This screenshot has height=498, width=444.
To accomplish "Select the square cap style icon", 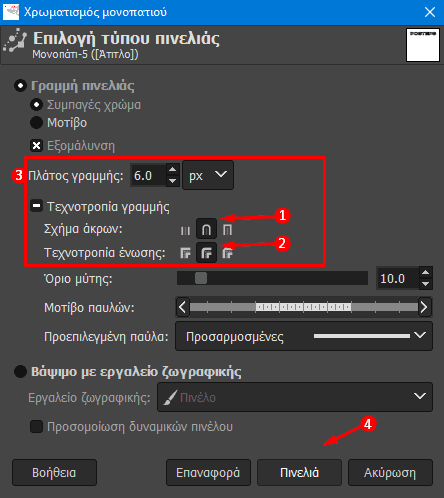I will [227, 230].
